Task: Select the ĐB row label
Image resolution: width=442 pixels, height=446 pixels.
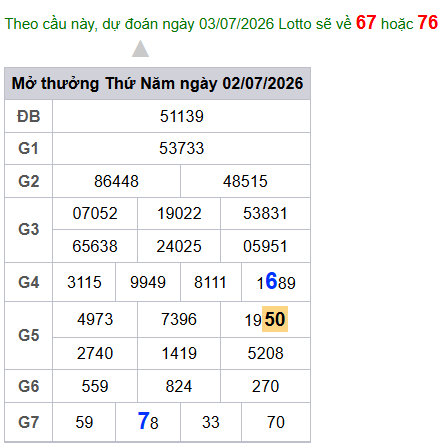Action: [29, 116]
